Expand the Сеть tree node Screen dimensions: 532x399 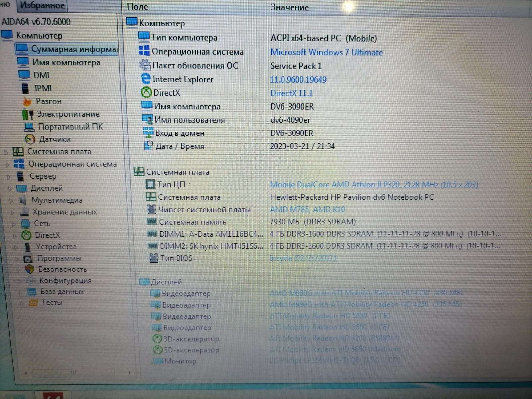14,224
